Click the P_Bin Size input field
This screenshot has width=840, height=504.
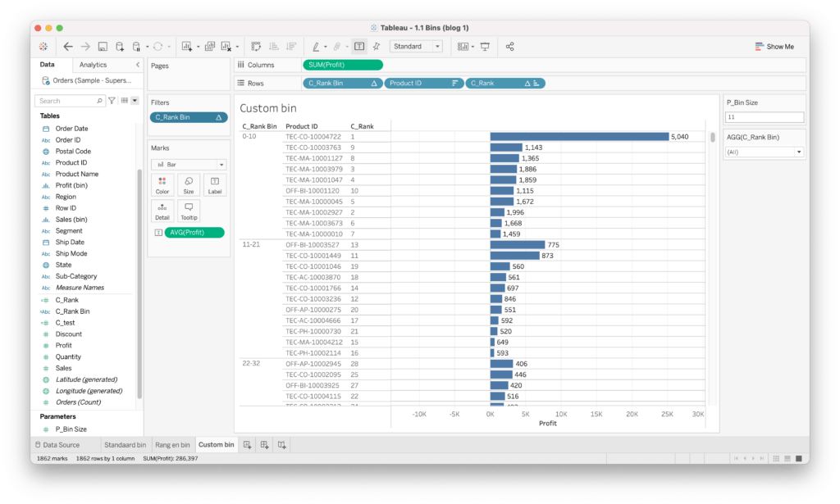point(764,117)
